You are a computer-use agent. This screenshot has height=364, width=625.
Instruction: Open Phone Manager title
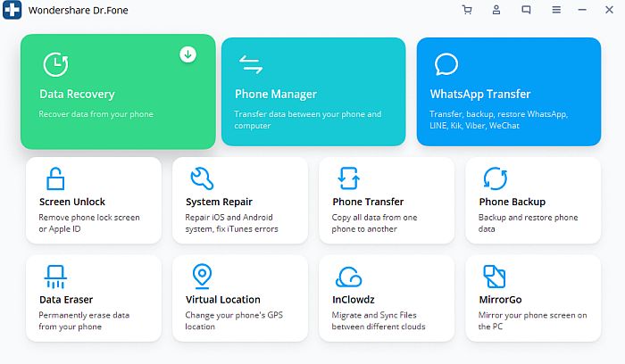coord(276,94)
